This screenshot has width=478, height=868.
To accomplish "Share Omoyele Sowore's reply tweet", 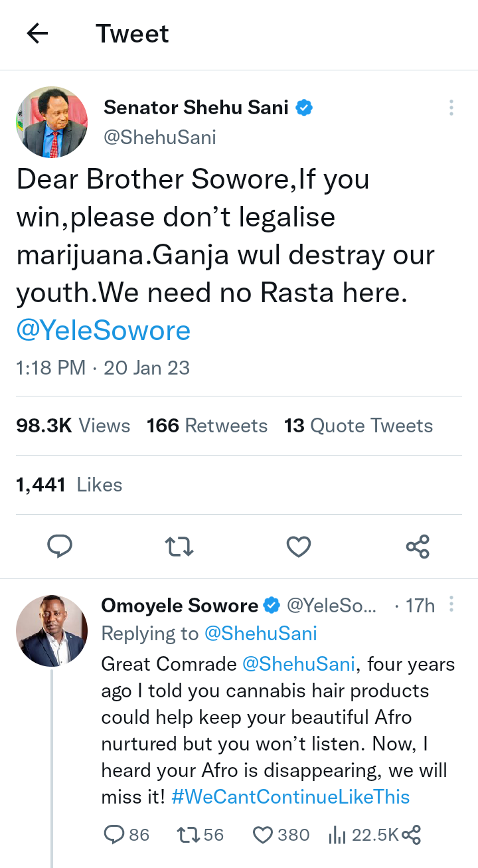I will coord(412,834).
